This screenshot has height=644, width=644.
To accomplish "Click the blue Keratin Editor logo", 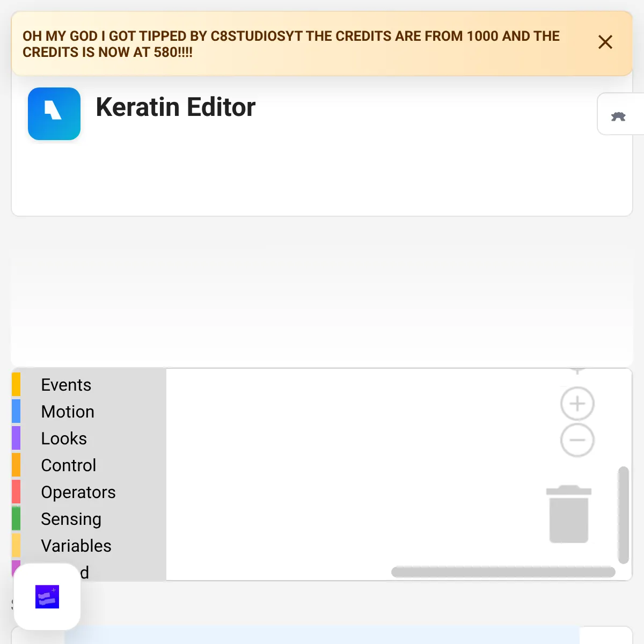I will (54, 114).
